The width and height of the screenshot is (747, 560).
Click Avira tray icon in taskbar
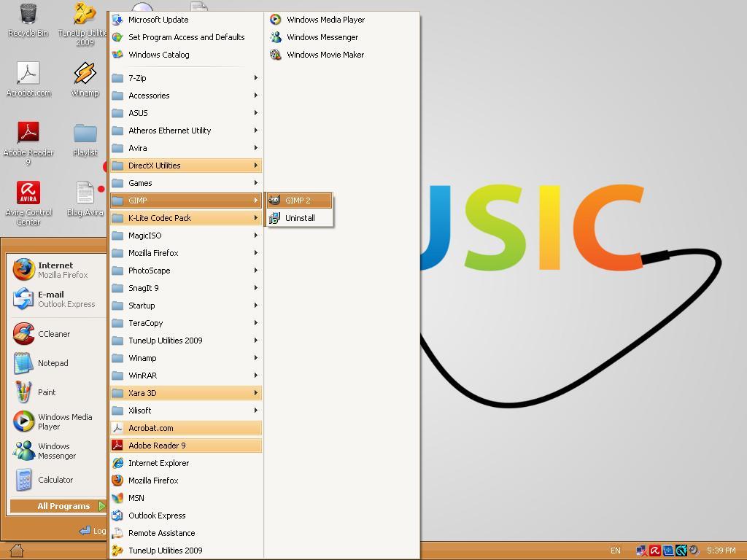point(654,551)
